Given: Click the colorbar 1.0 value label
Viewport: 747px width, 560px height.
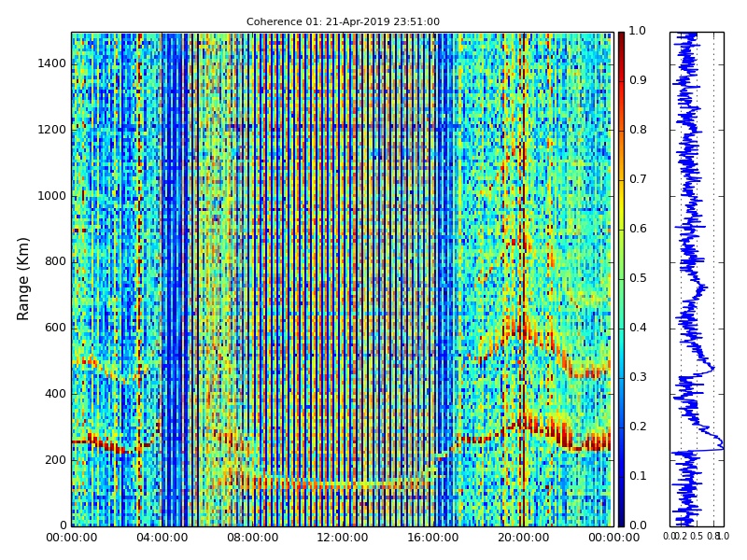Looking at the screenshot, I should click(x=638, y=31).
